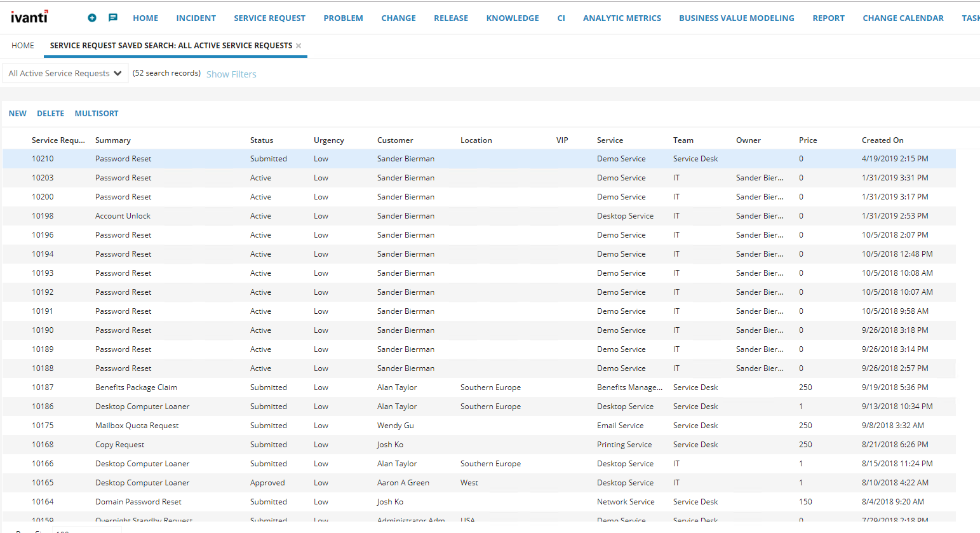
Task: Open ANALYTIC METRICS workspace
Action: [622, 18]
